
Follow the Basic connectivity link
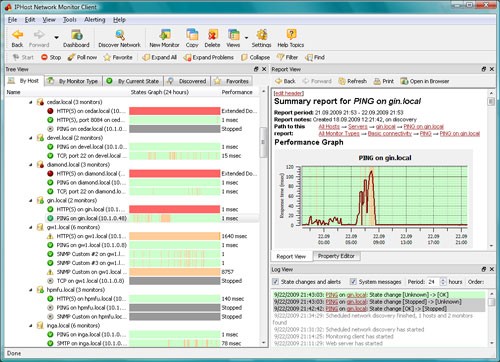390,134
